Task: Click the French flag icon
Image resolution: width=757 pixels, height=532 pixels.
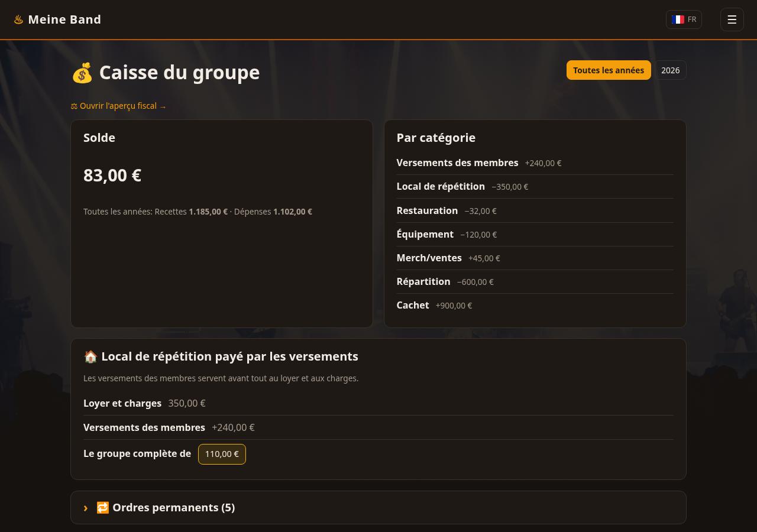Action: point(678,20)
